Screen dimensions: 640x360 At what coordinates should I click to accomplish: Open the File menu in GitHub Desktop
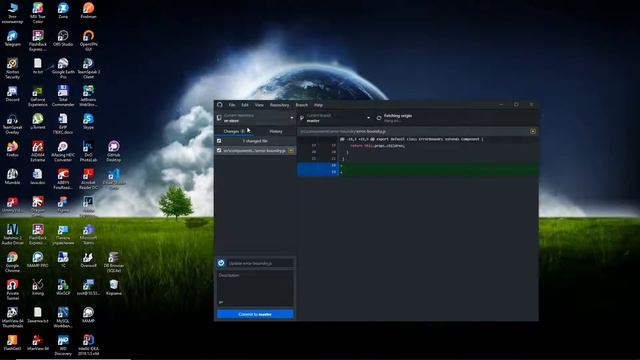pyautogui.click(x=232, y=105)
